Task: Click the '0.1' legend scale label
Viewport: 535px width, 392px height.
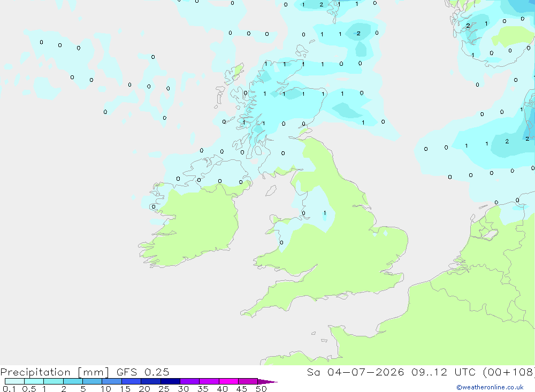Action: pos(9,389)
